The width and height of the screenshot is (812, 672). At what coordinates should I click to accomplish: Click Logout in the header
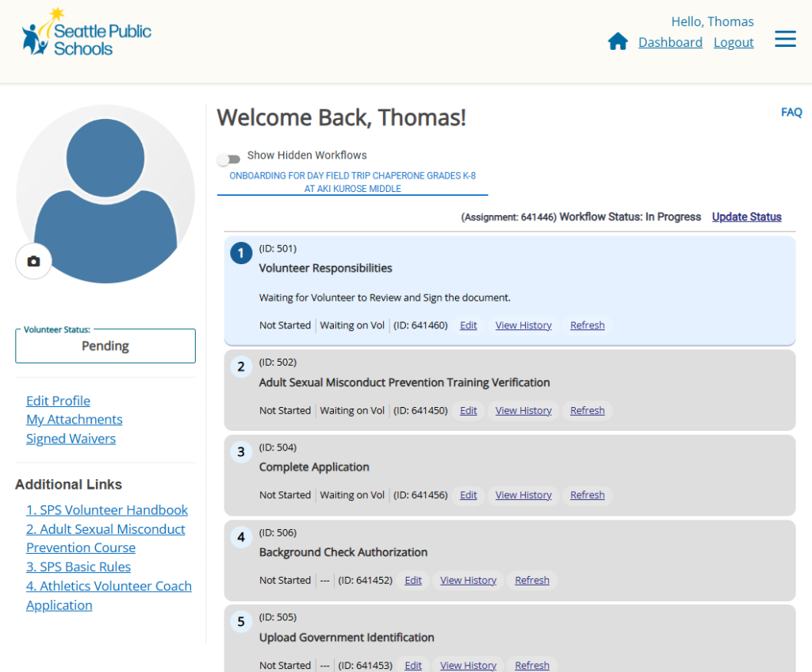733,42
